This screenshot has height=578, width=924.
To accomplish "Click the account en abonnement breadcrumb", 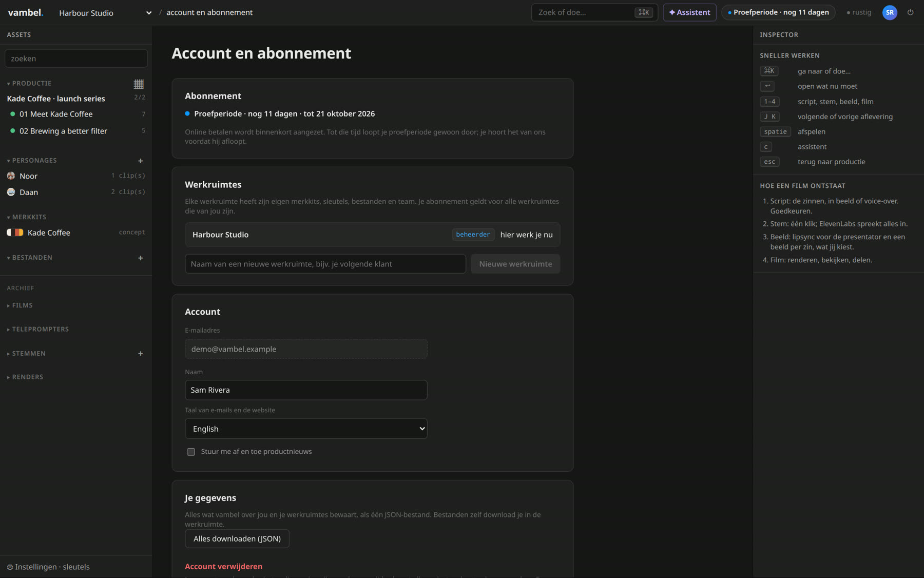I will click(x=209, y=12).
